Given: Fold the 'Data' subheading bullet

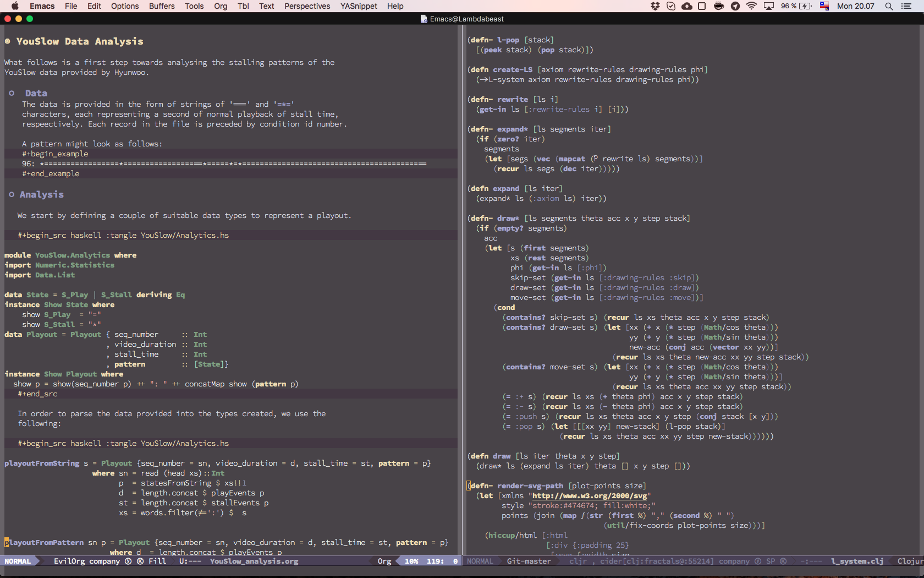Looking at the screenshot, I should coord(12,93).
